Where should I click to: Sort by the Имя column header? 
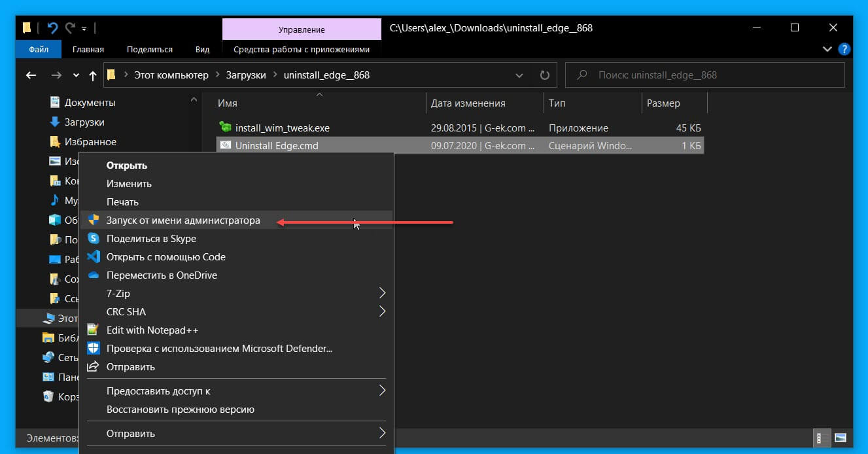pyautogui.click(x=321, y=103)
